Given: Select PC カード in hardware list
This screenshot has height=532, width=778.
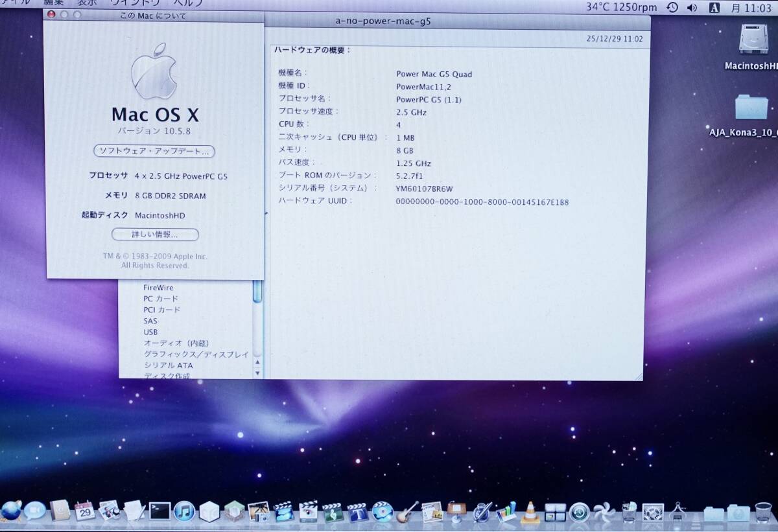Looking at the screenshot, I should pyautogui.click(x=161, y=299).
